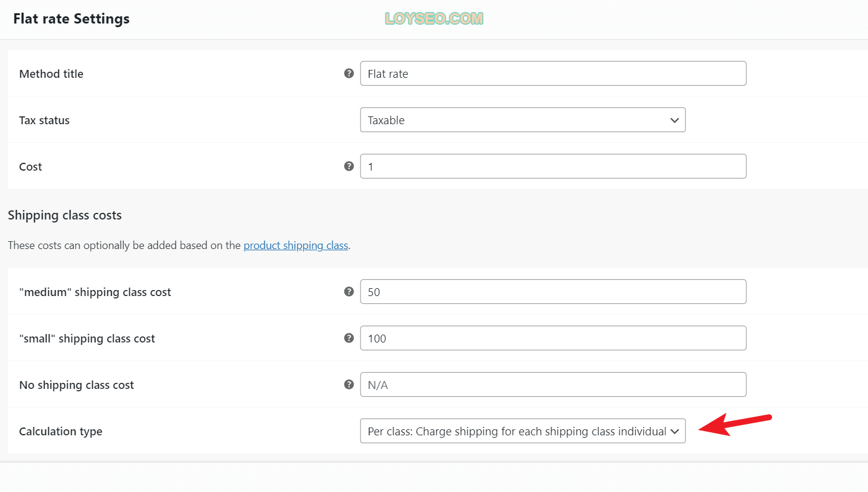Click the No shipping class cost field
The image size is (868, 492).
click(553, 385)
